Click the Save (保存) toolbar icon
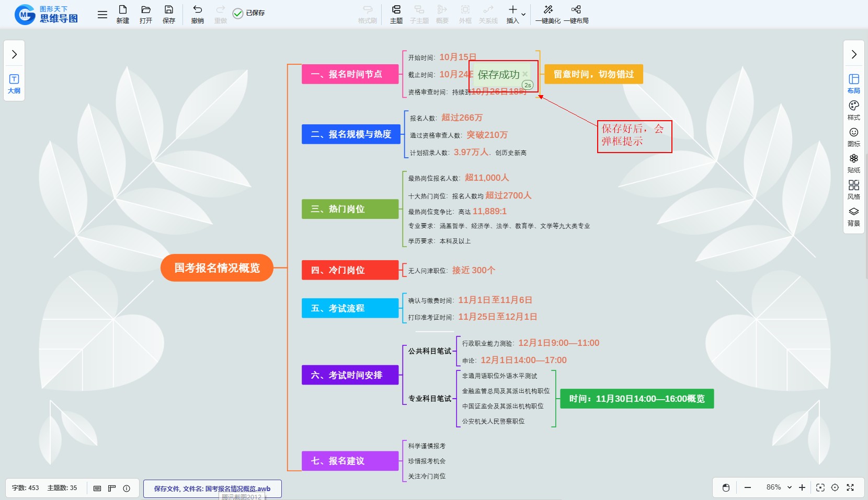The height and width of the screenshot is (500, 868). (x=168, y=14)
